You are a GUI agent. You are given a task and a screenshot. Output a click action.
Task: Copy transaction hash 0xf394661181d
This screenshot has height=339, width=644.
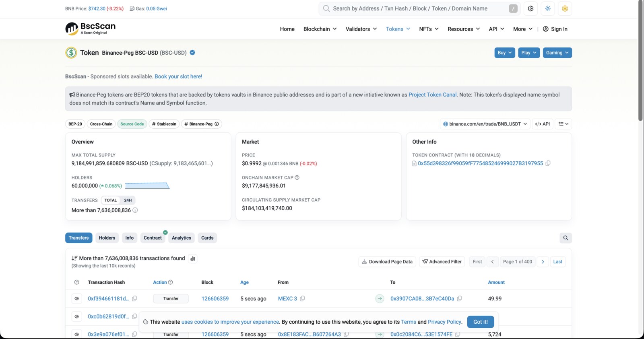coord(134,298)
